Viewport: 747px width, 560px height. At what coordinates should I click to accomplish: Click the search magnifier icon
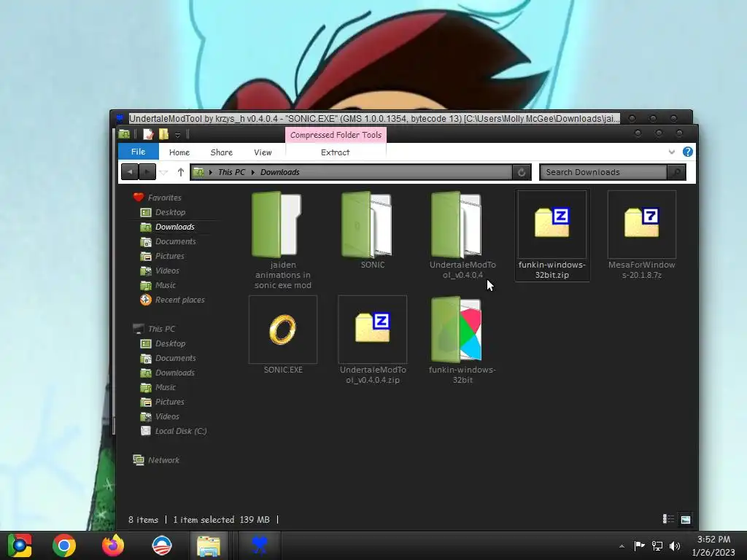click(x=676, y=172)
